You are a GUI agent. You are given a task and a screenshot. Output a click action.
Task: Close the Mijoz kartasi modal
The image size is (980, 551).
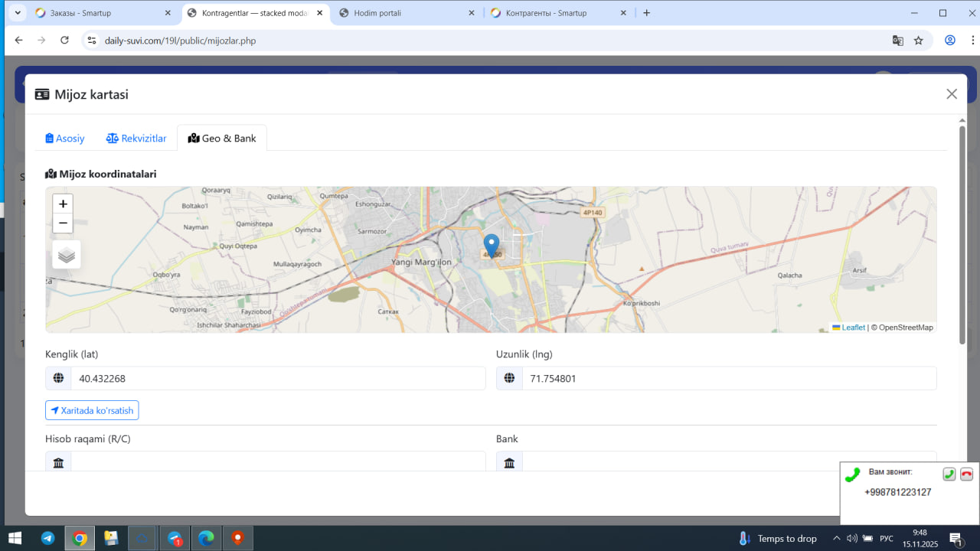point(952,94)
